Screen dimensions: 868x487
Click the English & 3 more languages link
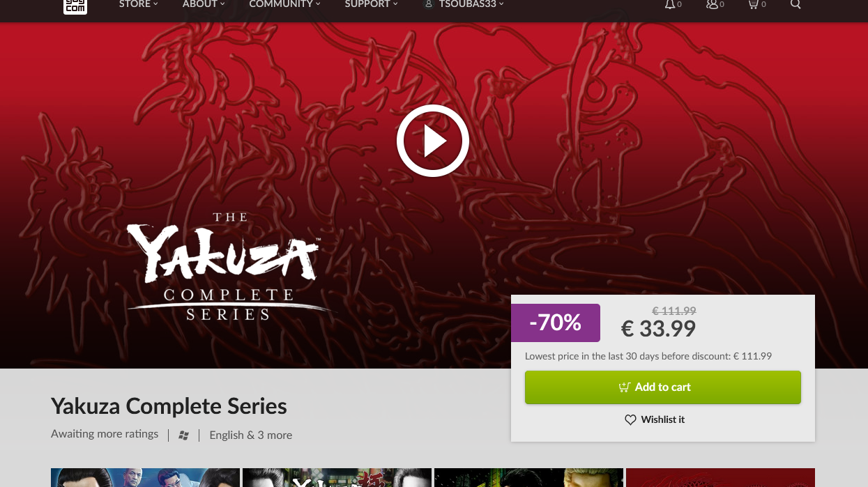pyautogui.click(x=250, y=435)
